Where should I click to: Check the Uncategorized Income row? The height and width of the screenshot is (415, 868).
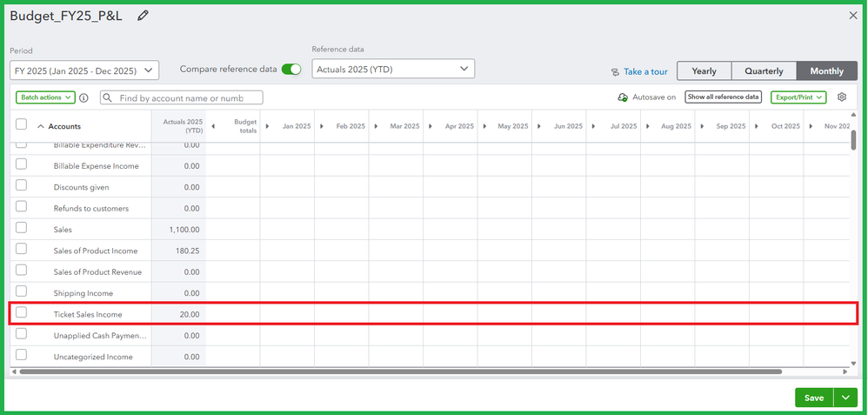21,355
